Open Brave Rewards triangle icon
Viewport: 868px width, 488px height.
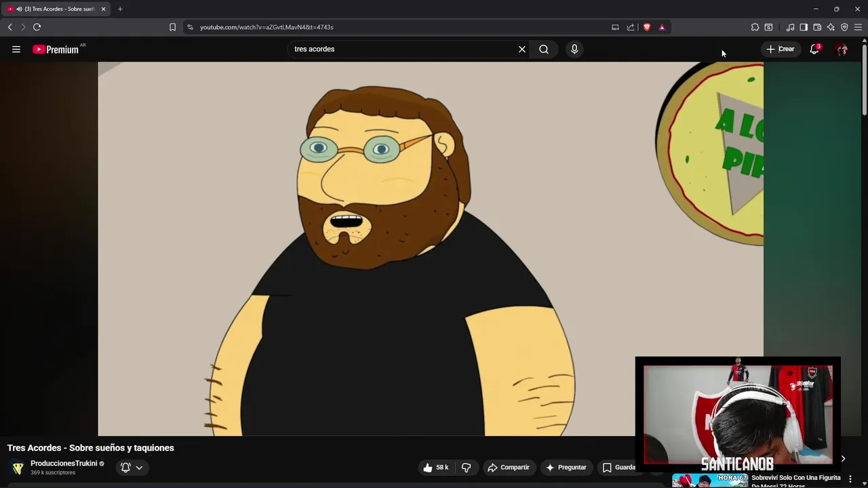pyautogui.click(x=662, y=27)
